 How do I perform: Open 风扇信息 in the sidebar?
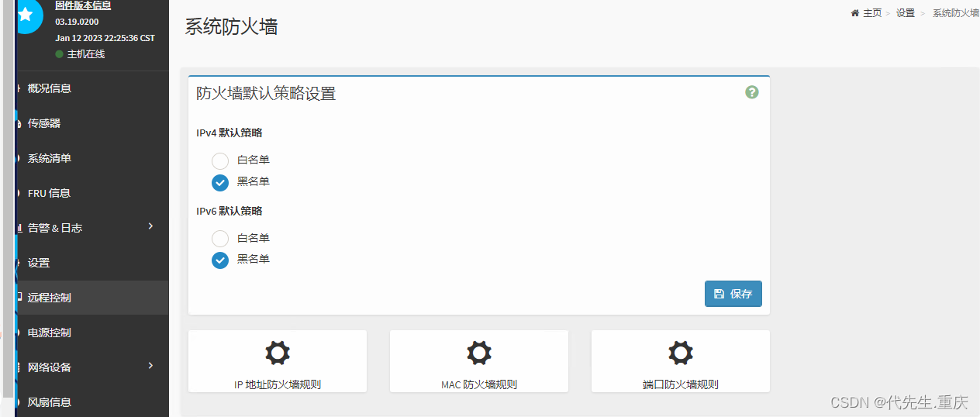tap(91, 402)
